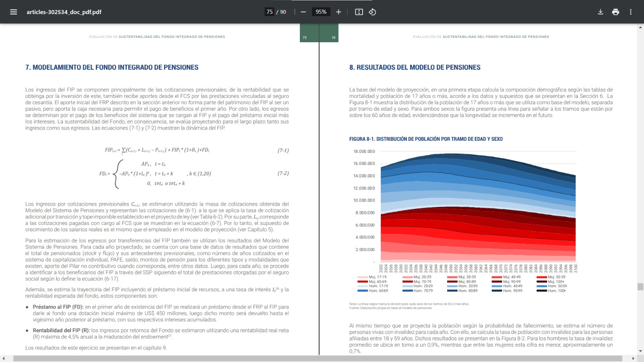
Task: Print the current PDF document
Action: point(615,12)
